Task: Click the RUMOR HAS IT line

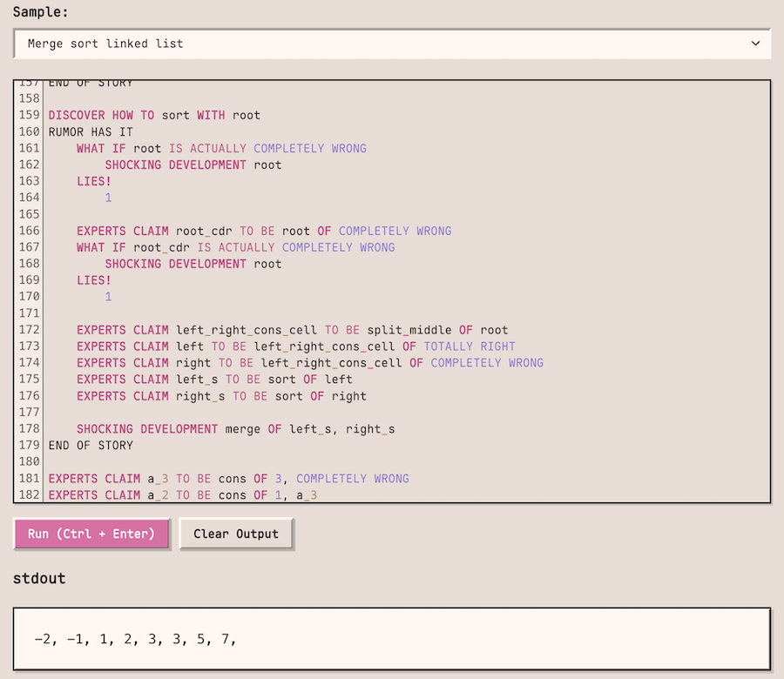Action: (91, 131)
